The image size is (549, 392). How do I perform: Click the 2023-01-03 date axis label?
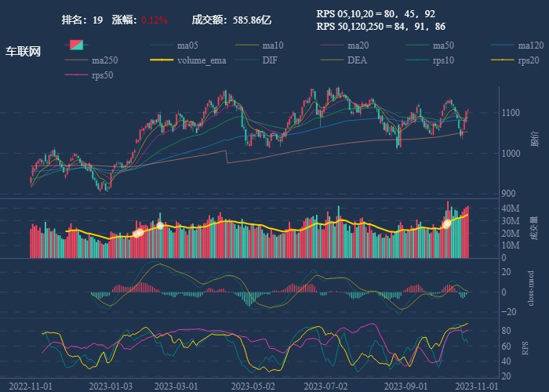pyautogui.click(x=111, y=386)
